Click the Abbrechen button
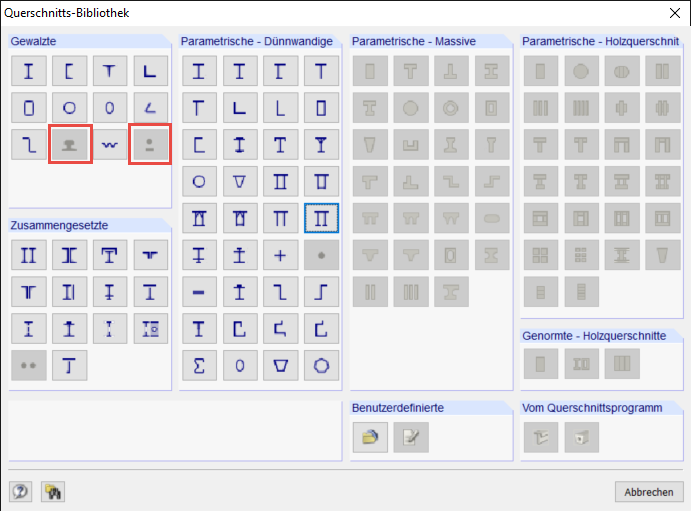This screenshot has height=511, width=691. [x=649, y=492]
